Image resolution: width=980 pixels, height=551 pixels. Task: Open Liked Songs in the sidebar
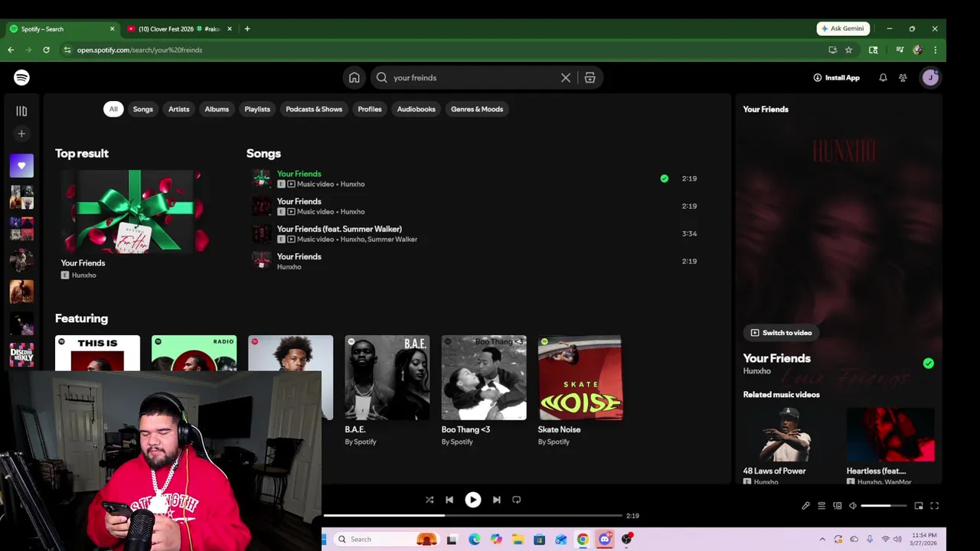pyautogui.click(x=21, y=165)
